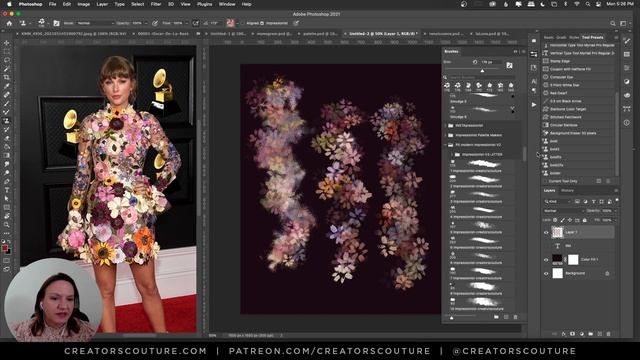Viewport: 640px width, 360px height.
Task: Open the tool preset picker dropdown arrow
Action: pos(30,23)
